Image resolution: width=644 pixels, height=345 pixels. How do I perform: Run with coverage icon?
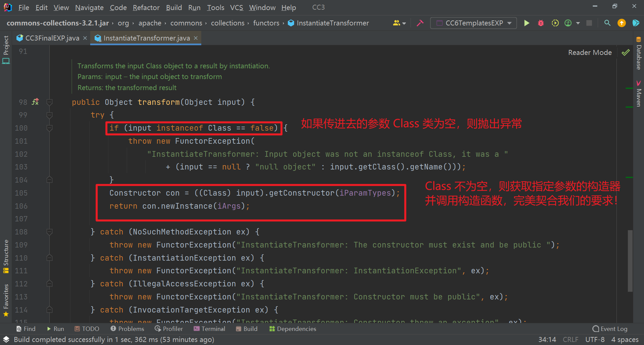tap(555, 23)
